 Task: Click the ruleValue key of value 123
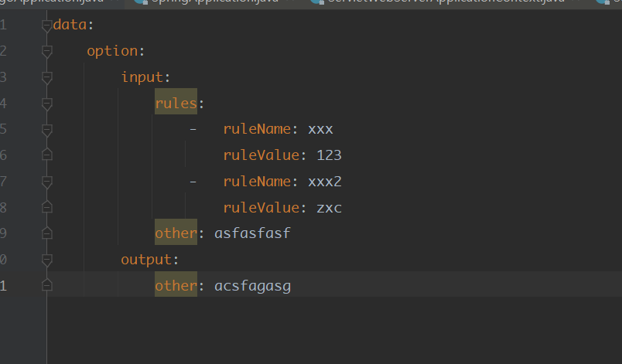(261, 155)
